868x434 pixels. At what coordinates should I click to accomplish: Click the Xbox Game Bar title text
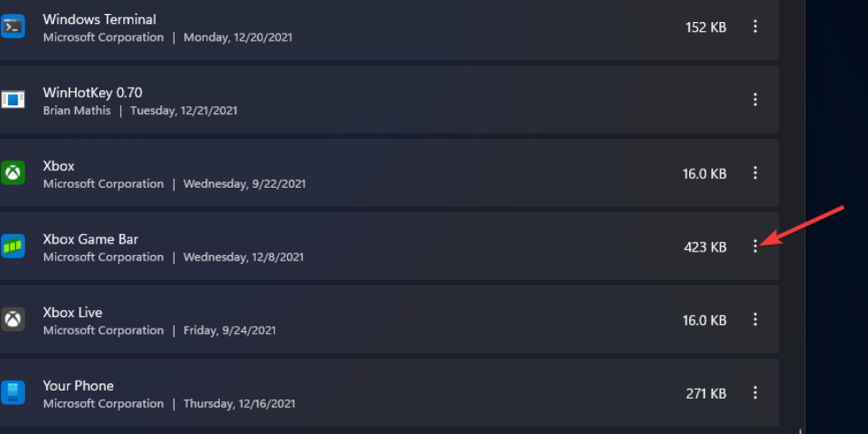[x=90, y=239]
